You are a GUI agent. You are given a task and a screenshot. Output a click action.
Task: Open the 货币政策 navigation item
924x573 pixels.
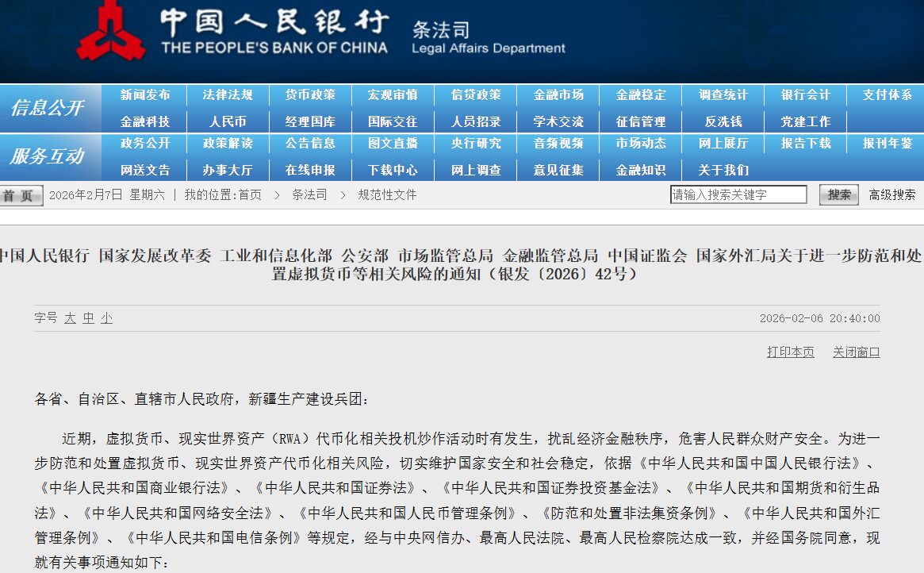310,95
